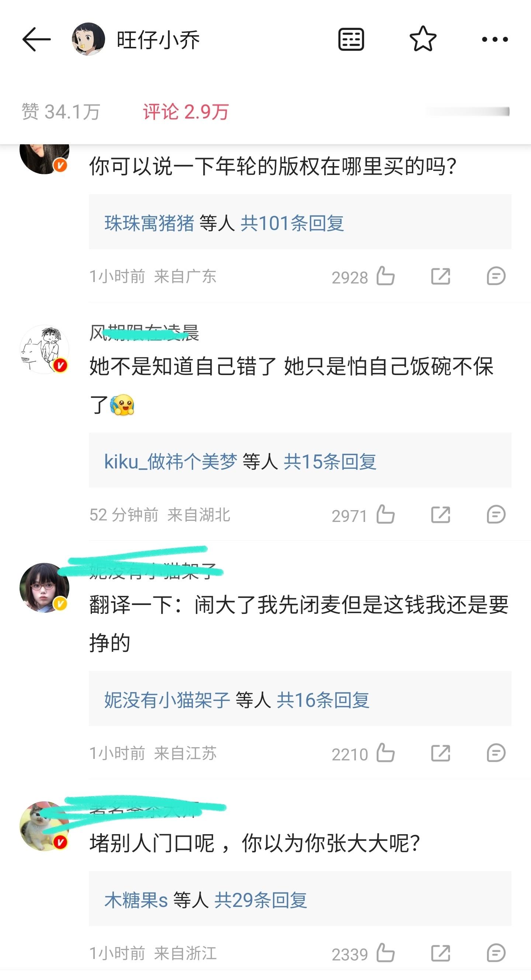
Task: Like the 江苏 comment with 2210 likes
Action: pos(385,753)
